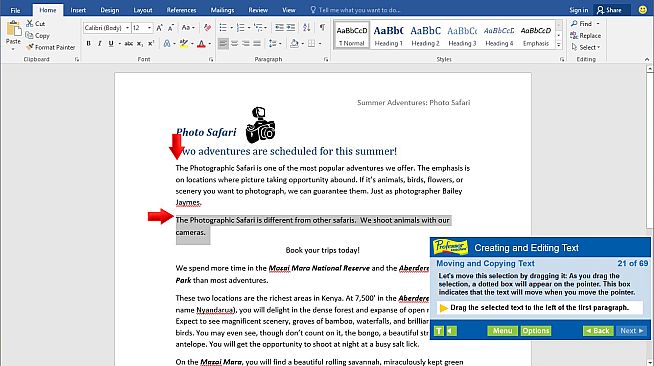Click Replace in the Editing group
654x366 pixels.
(586, 35)
